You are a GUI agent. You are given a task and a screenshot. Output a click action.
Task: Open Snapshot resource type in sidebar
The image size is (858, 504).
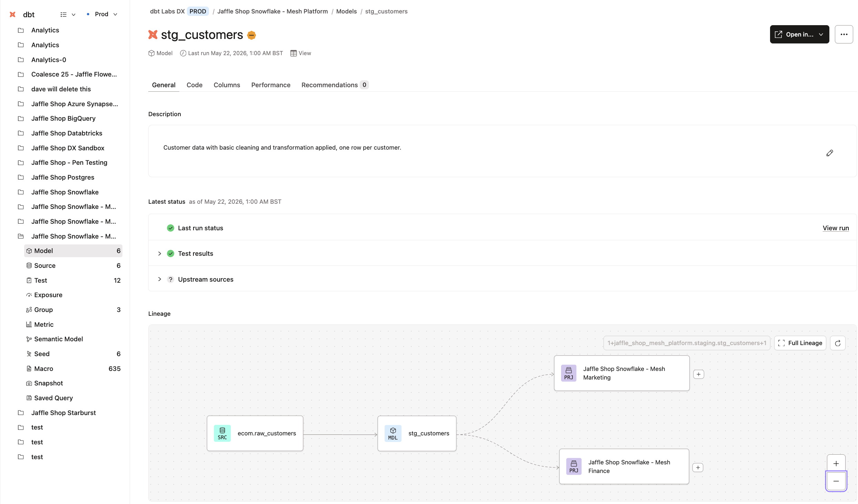pos(73,383)
